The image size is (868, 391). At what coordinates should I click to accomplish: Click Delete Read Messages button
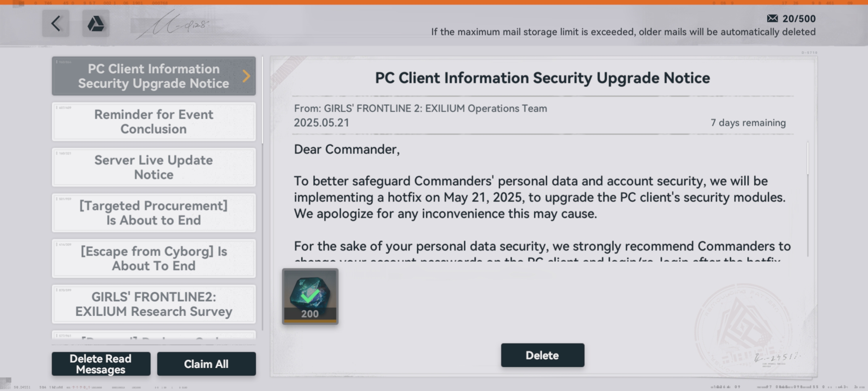click(x=101, y=364)
